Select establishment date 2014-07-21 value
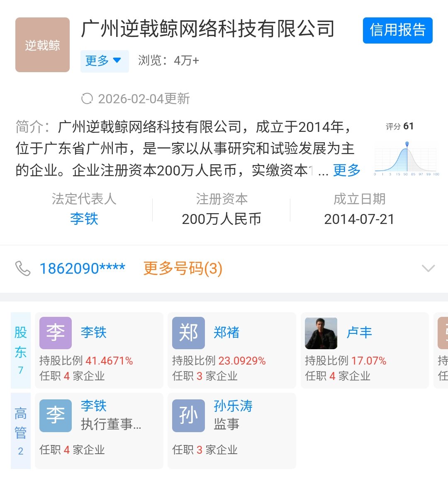The height and width of the screenshot is (479, 448). click(359, 219)
